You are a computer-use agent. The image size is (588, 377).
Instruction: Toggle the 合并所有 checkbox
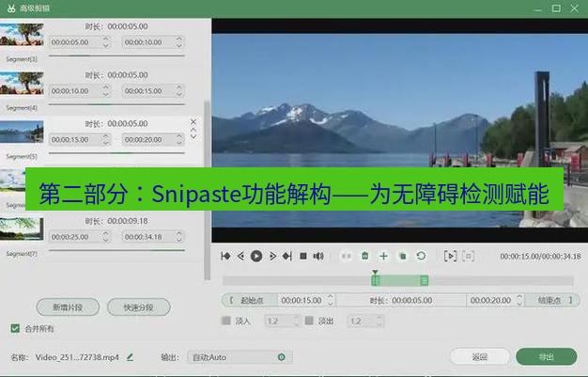(15, 328)
